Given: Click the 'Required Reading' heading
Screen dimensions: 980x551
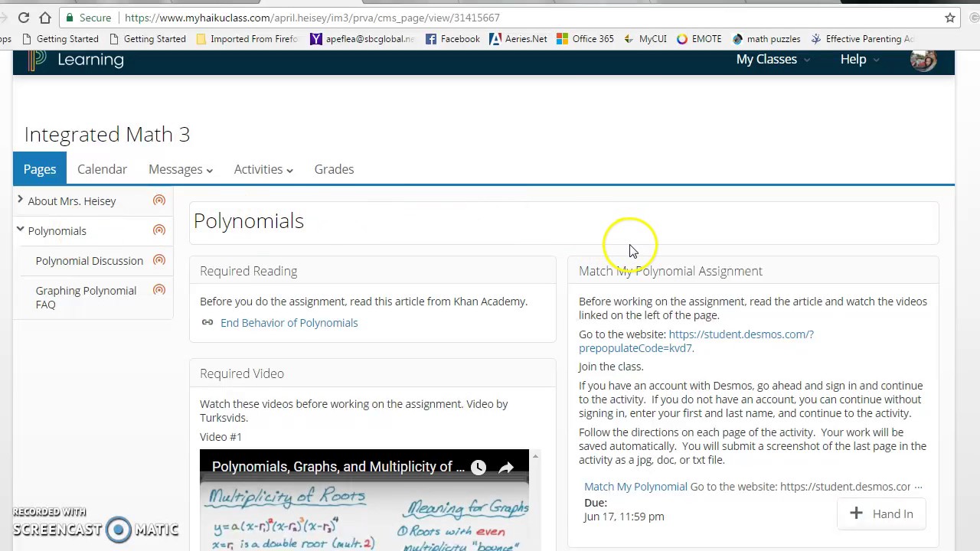Looking at the screenshot, I should [248, 271].
